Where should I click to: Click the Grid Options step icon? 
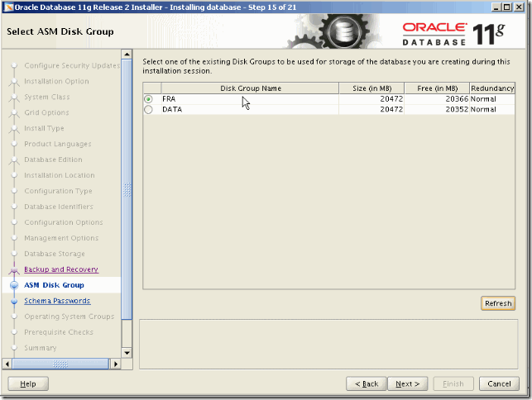click(14, 113)
